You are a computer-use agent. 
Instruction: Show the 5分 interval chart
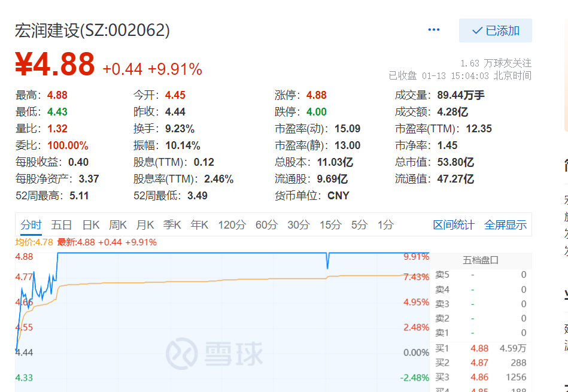click(x=359, y=225)
